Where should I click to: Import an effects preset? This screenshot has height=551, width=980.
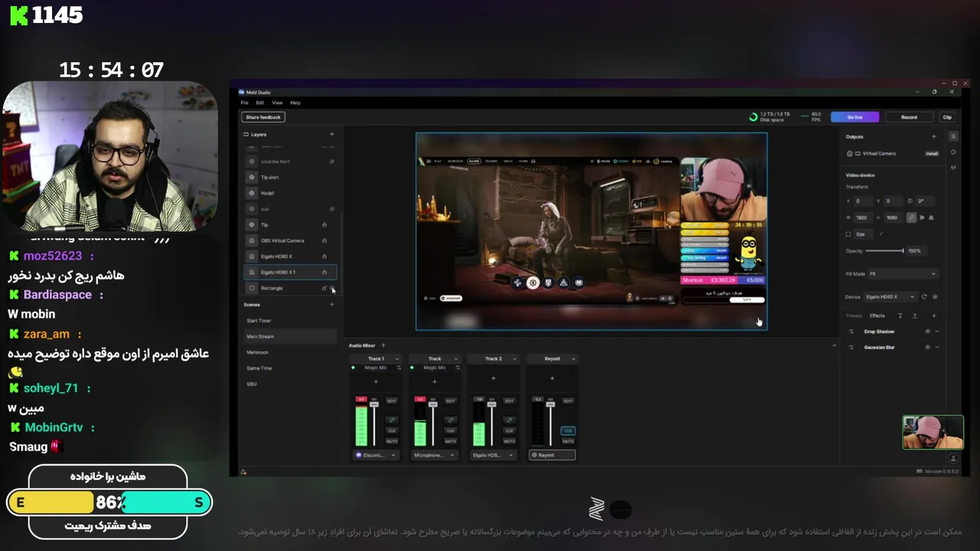900,315
